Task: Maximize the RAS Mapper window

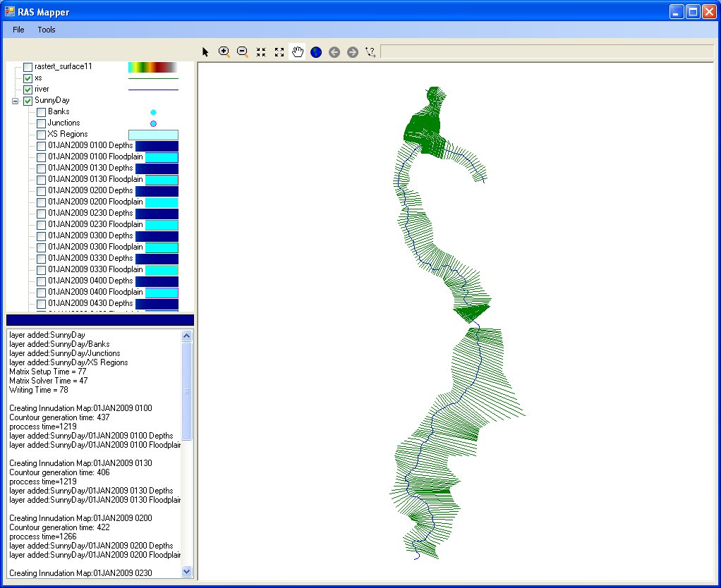Action: pos(693,11)
